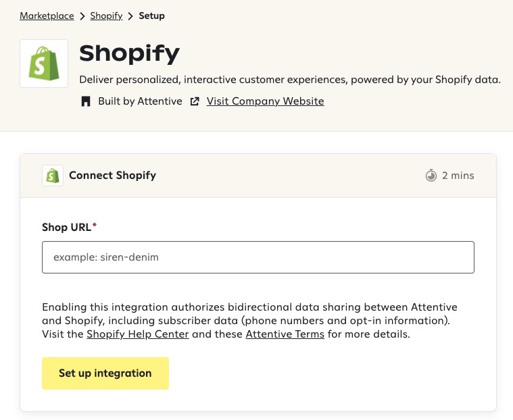Image resolution: width=513 pixels, height=420 pixels.
Task: Select the Setup breadcrumb item
Action: pyautogui.click(x=151, y=16)
